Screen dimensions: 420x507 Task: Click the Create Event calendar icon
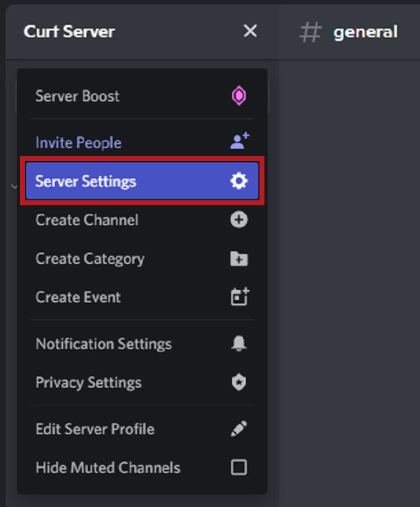[x=239, y=297]
